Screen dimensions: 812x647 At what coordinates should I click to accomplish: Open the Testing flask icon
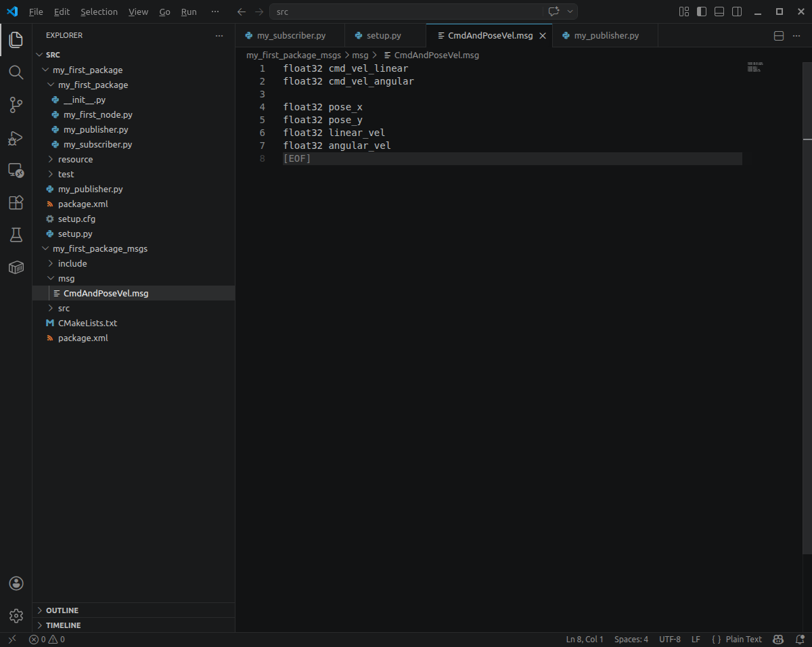pyautogui.click(x=16, y=235)
